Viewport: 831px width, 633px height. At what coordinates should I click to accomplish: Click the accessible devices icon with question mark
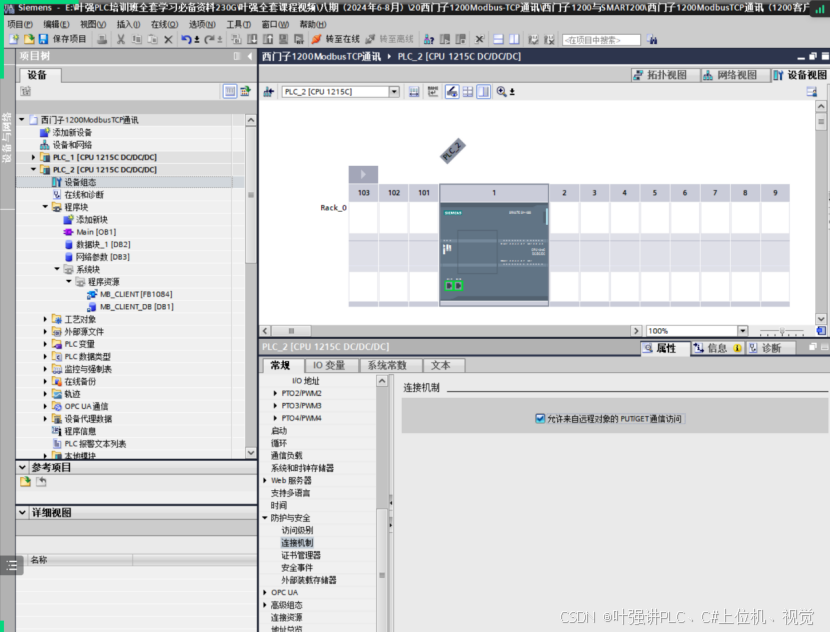pos(429,39)
